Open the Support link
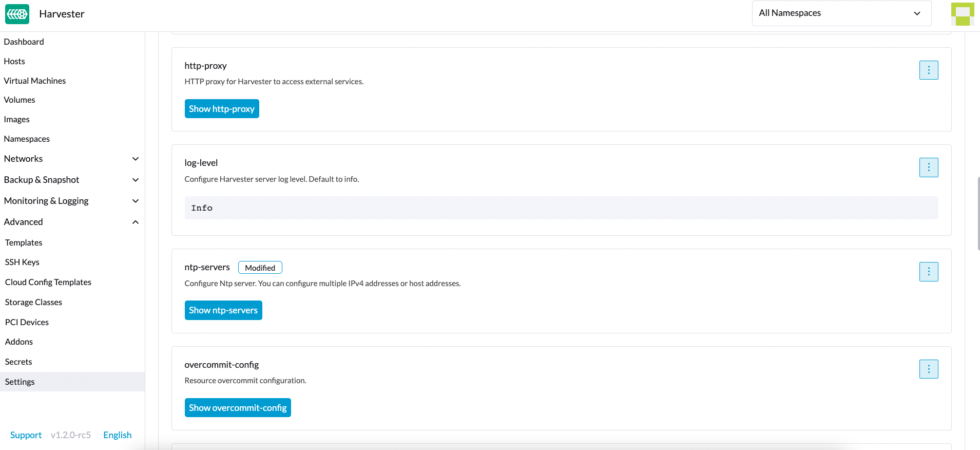Viewport: 980px width, 450px height. [26, 435]
